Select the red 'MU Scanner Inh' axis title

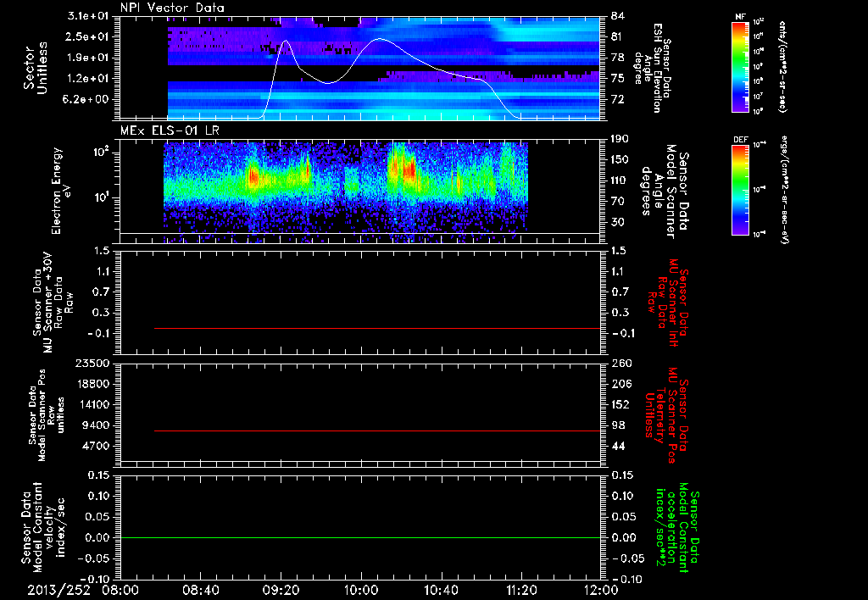coord(668,303)
